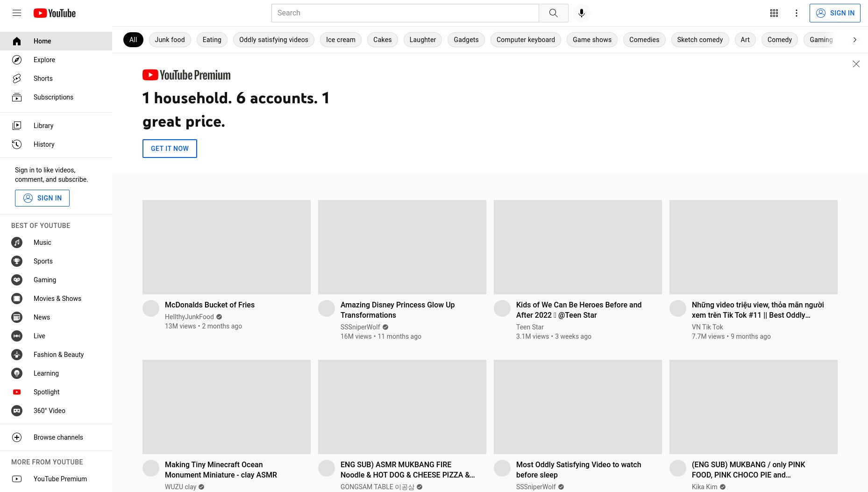Open Amazing Disney Princess Glow Up thumbnail
Screen dimensions: 868x492
tap(402, 247)
